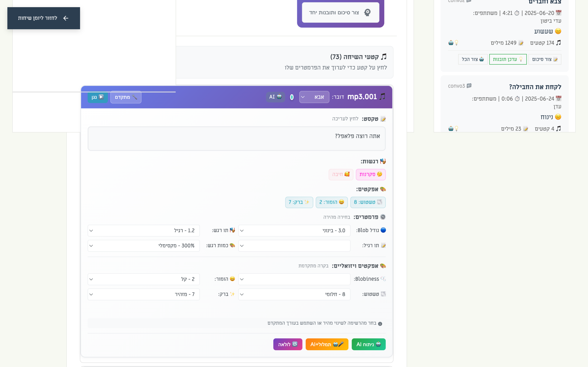The width and height of the screenshot is (588, 367).
Task: Click the purple loop (לולאה) button
Action: click(x=288, y=344)
